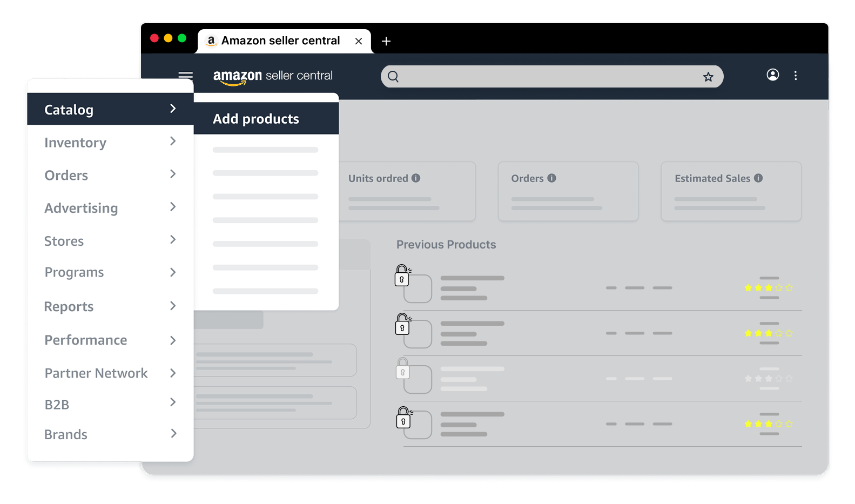Expand the Partner Network chevron arrow

(x=173, y=373)
